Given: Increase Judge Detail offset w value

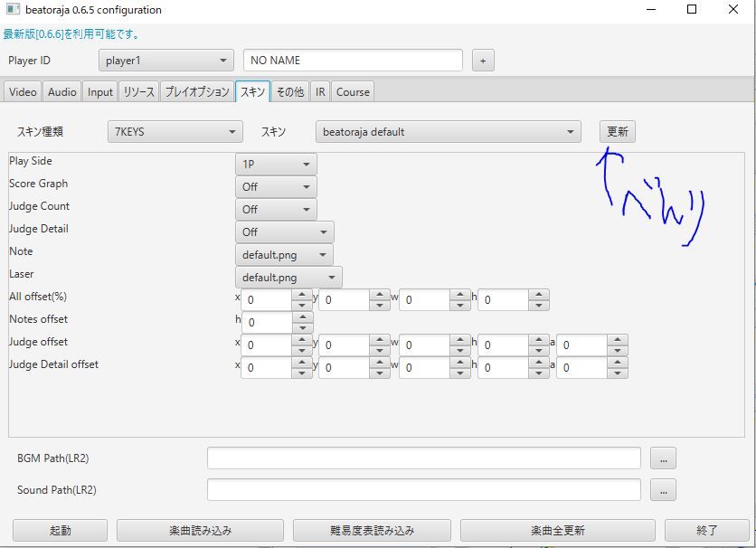Looking at the screenshot, I should point(460,363).
